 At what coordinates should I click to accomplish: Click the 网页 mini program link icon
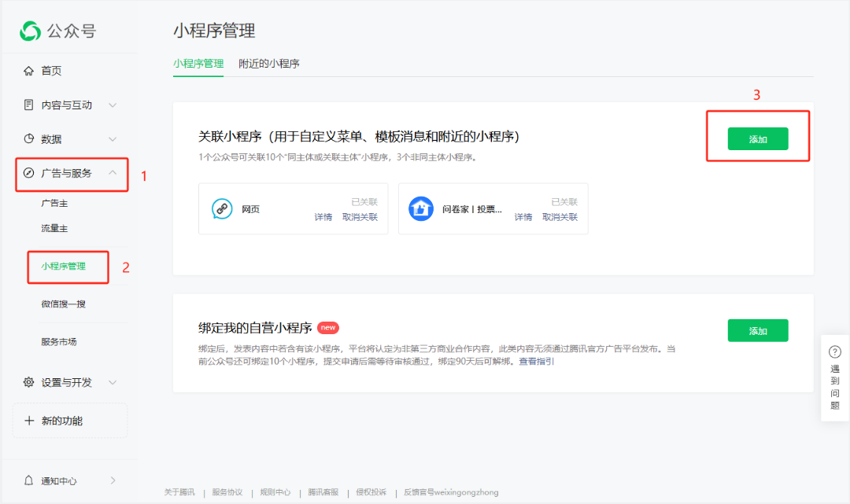222,209
